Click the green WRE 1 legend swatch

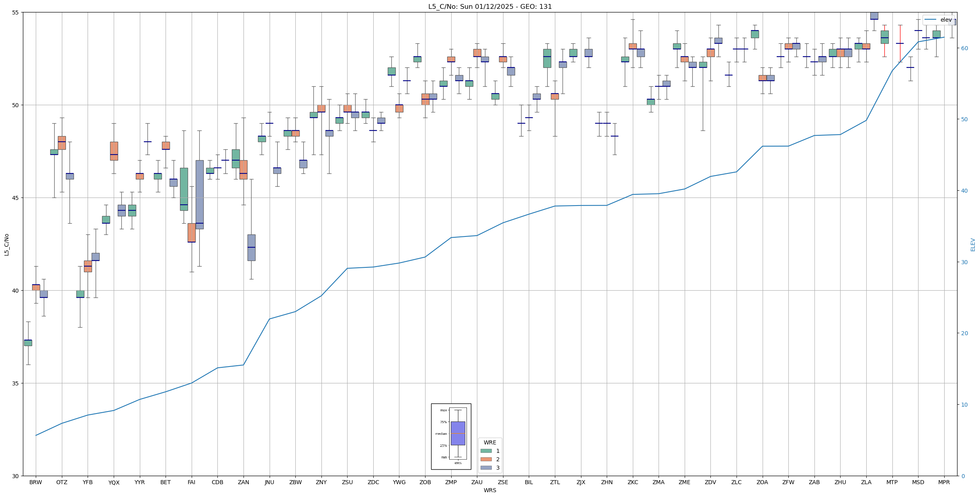(x=486, y=451)
